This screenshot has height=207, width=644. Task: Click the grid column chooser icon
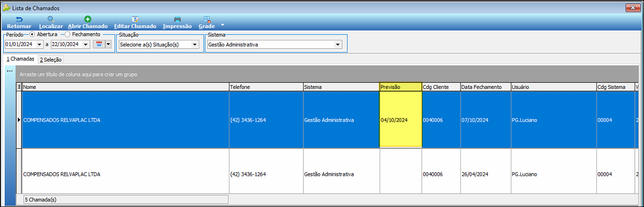tap(19, 87)
